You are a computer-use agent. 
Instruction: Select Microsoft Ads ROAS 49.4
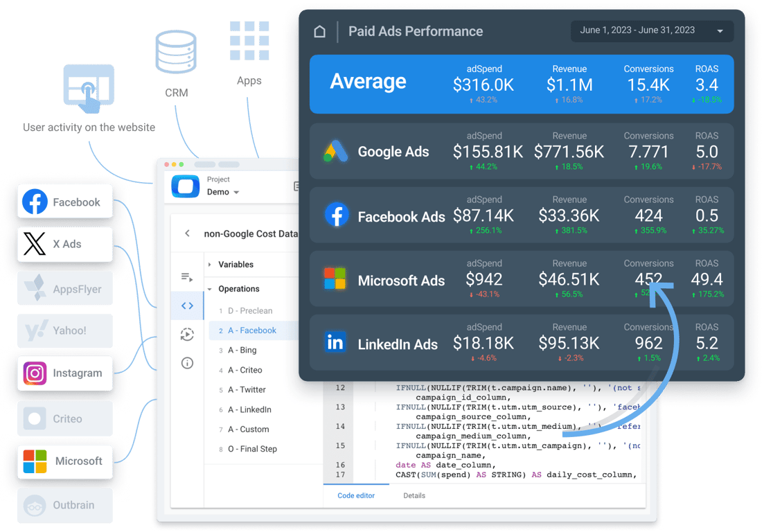pyautogui.click(x=707, y=280)
